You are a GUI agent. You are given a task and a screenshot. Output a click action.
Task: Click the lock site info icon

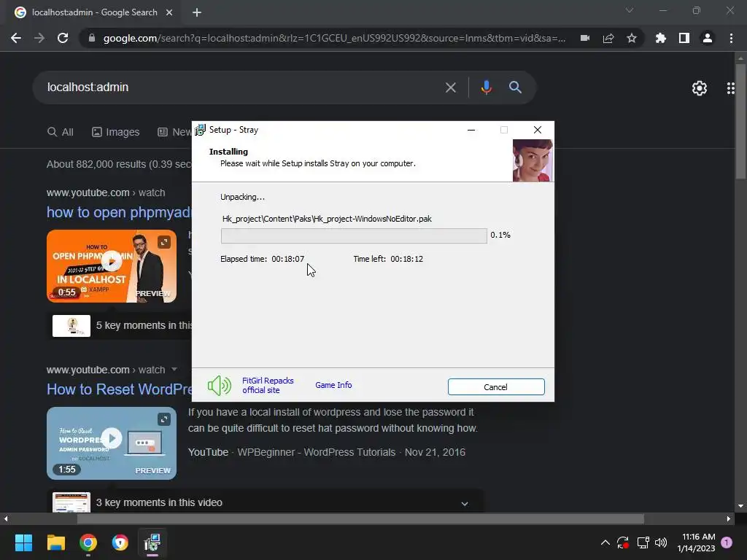tap(92, 38)
